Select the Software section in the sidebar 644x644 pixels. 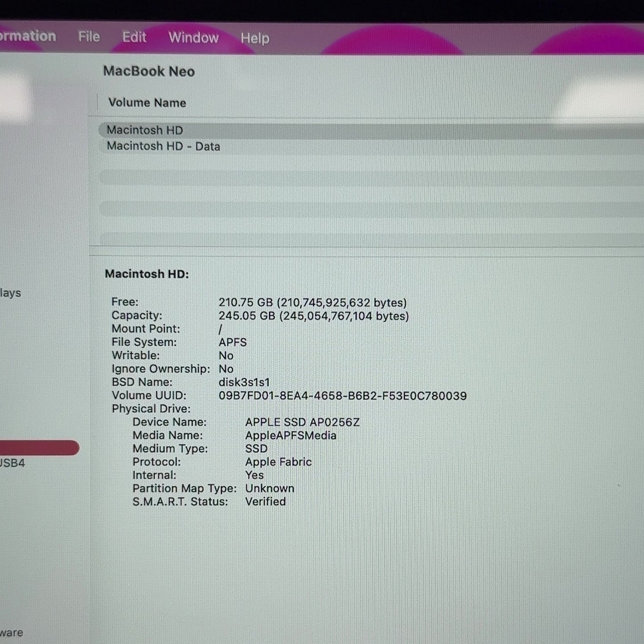click(12, 633)
